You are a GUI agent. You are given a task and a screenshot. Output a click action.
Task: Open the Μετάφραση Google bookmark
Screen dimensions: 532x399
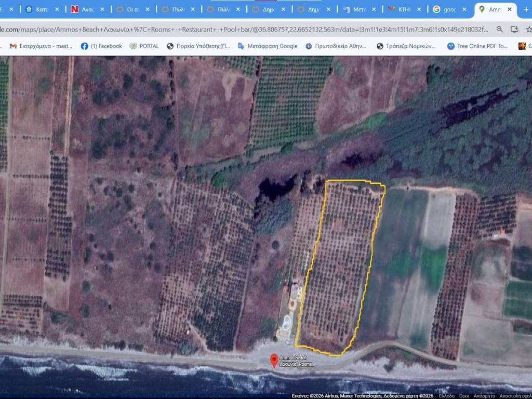tap(268, 46)
